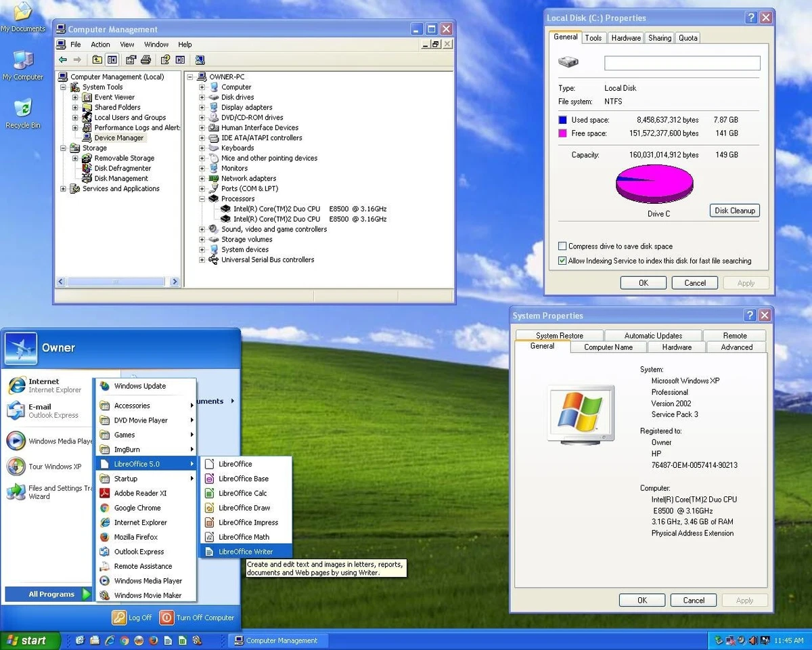812x650 pixels.
Task: Expand Display adapters node
Action: click(202, 108)
